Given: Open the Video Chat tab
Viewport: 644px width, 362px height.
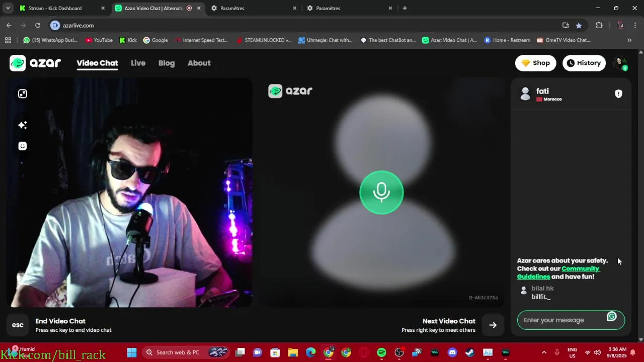Looking at the screenshot, I should click(97, 63).
